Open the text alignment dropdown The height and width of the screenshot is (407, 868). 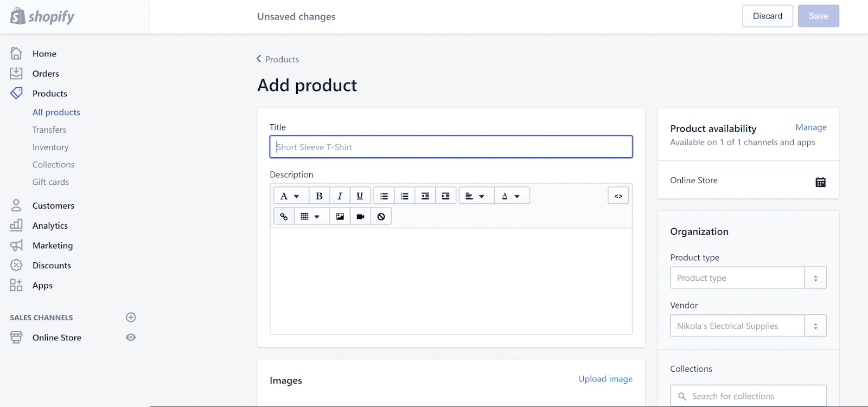point(476,196)
